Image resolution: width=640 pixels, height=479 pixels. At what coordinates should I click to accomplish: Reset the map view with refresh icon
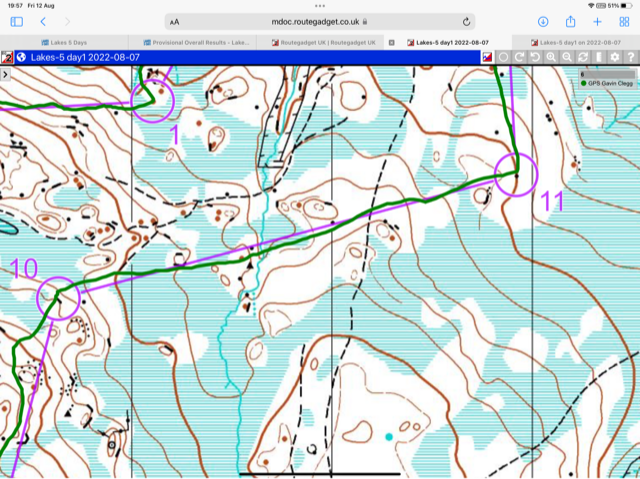[x=583, y=57]
